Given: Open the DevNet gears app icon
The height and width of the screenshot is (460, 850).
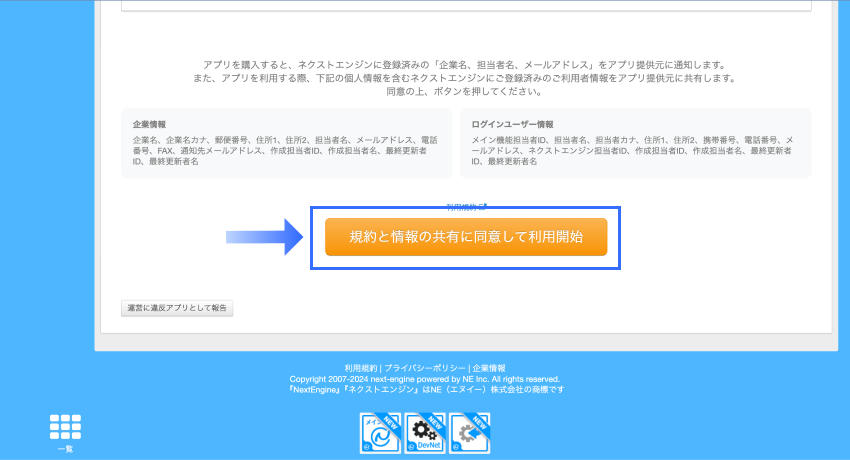Looking at the screenshot, I should 425,433.
